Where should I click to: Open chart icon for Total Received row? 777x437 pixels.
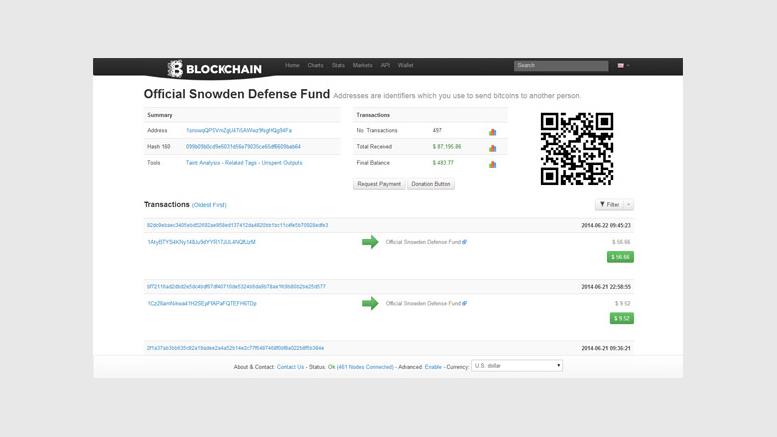click(492, 148)
